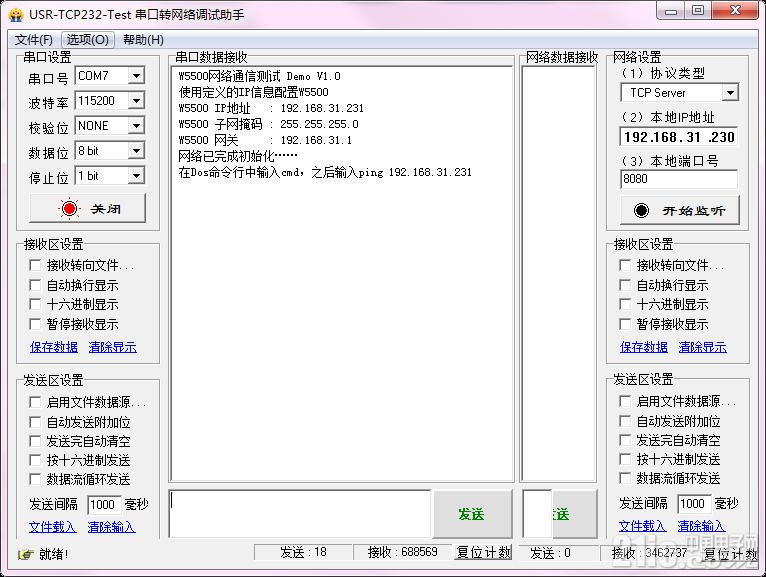Image resolution: width=766 pixels, height=577 pixels.
Task: Click network 清除输入 link
Action: (702, 526)
